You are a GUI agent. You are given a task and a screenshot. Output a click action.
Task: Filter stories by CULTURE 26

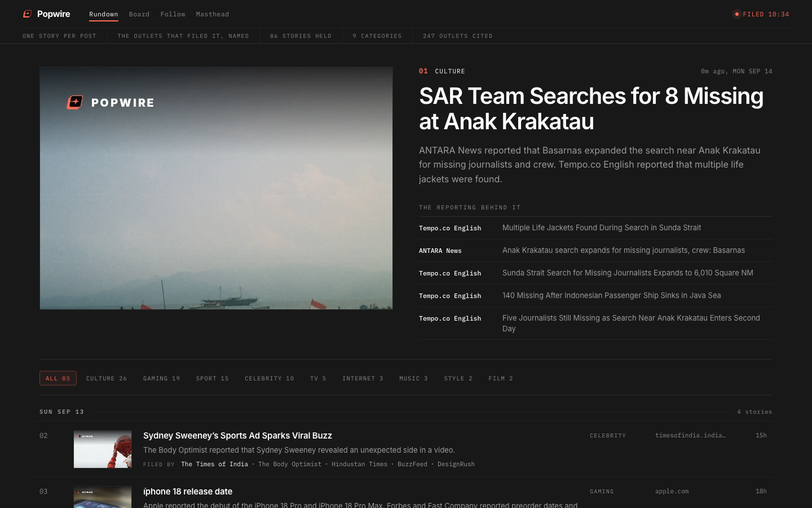pos(107,378)
